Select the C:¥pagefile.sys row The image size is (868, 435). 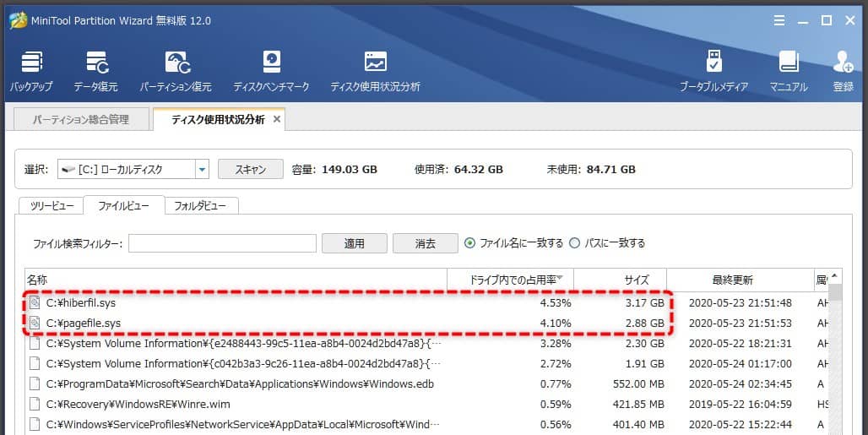point(426,323)
